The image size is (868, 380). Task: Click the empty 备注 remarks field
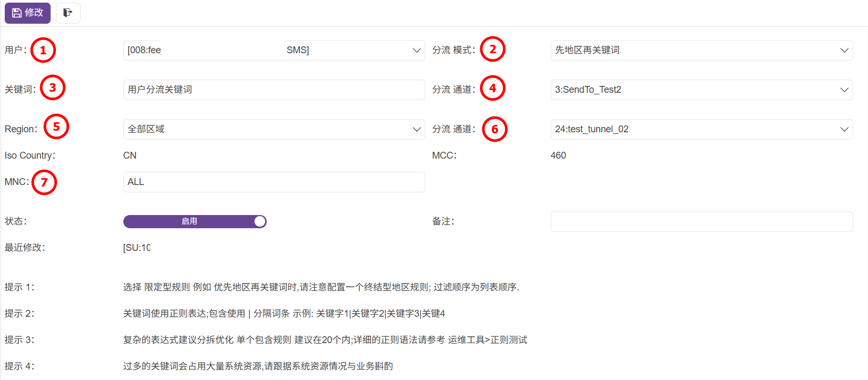point(701,221)
